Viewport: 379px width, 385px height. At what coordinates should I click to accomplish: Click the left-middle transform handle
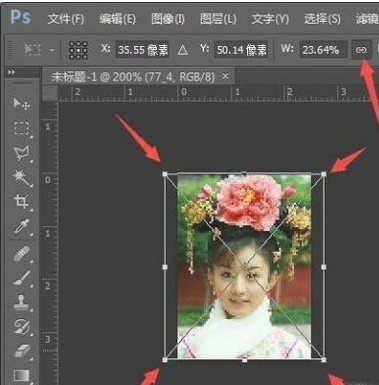tap(165, 267)
